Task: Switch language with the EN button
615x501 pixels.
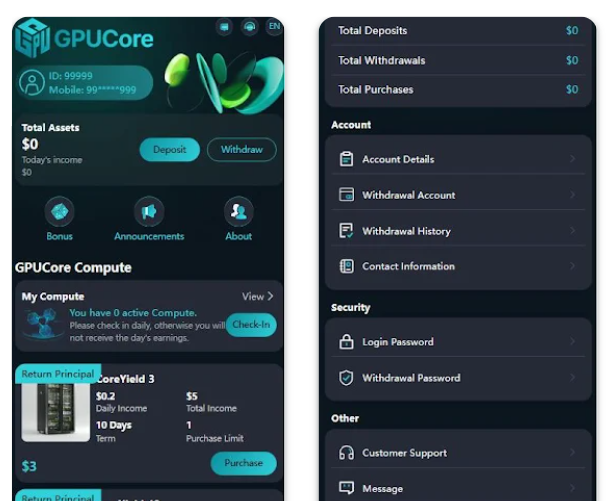Action: 274,26
